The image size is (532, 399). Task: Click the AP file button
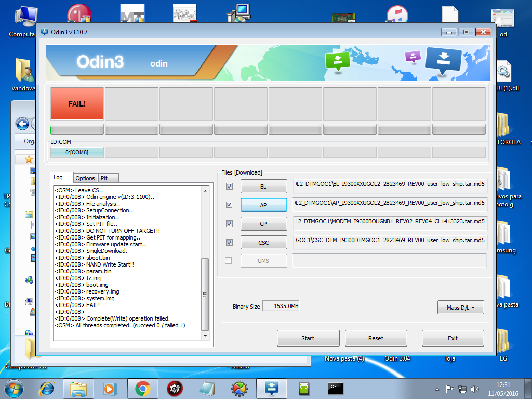263,205
